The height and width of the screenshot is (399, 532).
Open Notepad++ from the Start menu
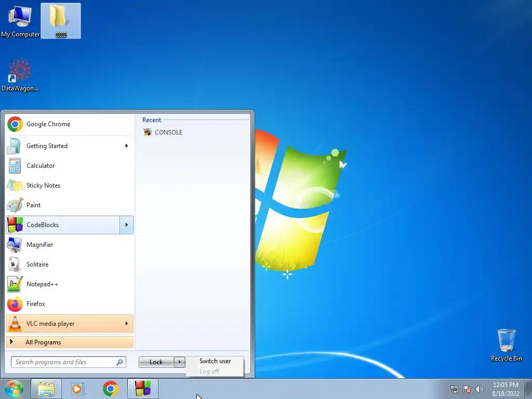coord(70,284)
